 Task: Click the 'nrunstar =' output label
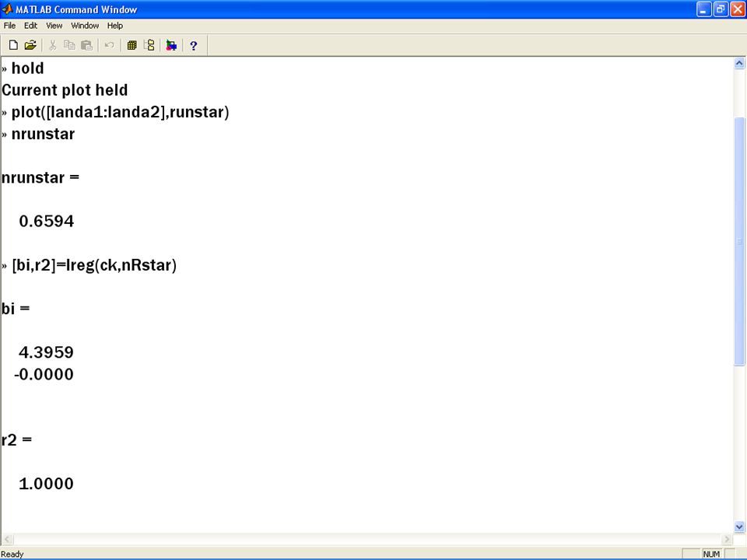click(x=40, y=177)
